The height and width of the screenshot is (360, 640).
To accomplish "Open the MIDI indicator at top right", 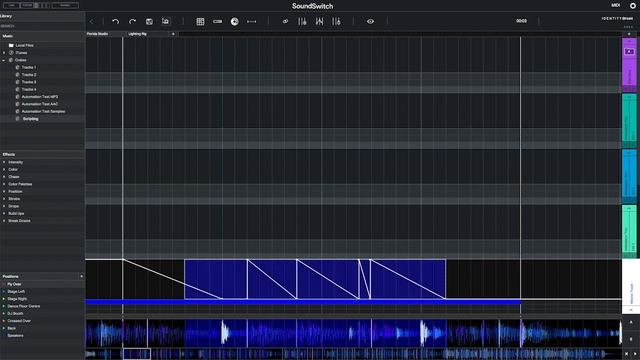I will click(616, 5).
